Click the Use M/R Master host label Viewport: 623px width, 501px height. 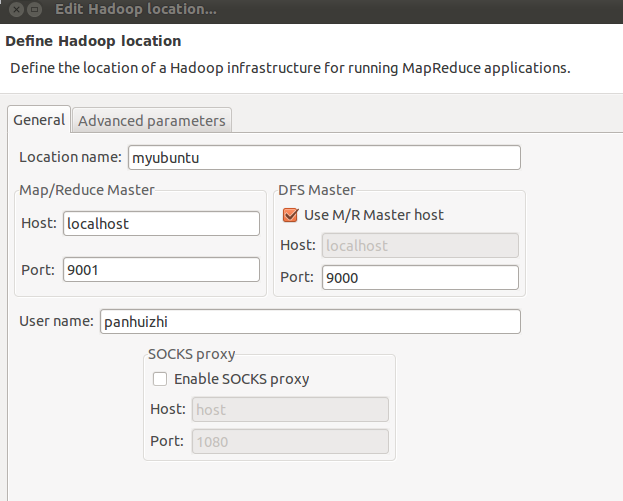pos(373,215)
